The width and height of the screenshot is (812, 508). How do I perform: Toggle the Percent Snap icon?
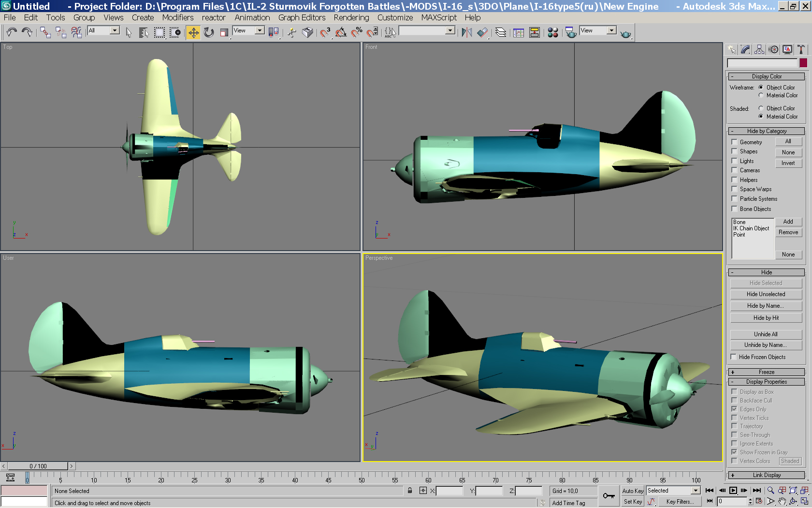[x=357, y=32]
